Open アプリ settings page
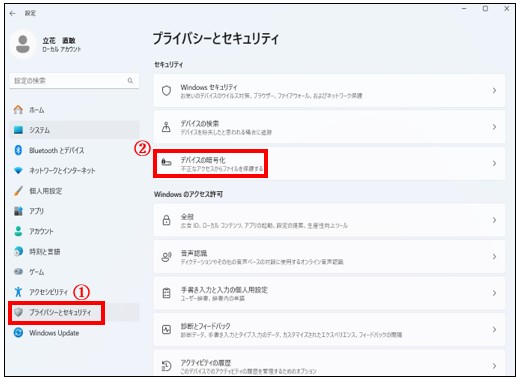 click(74, 211)
